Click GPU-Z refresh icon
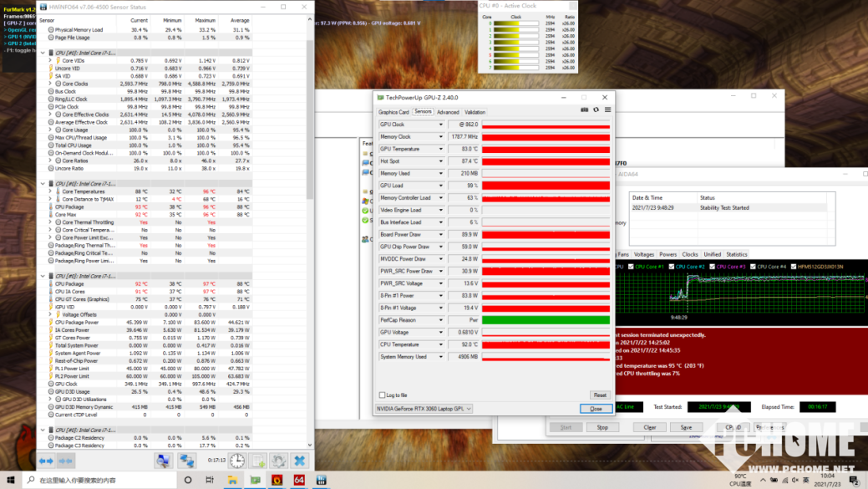 596,110
